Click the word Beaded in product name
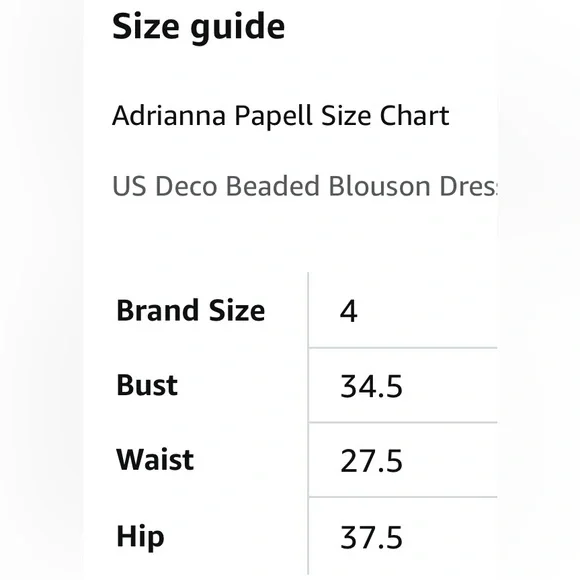The height and width of the screenshot is (580, 580). (x=273, y=185)
